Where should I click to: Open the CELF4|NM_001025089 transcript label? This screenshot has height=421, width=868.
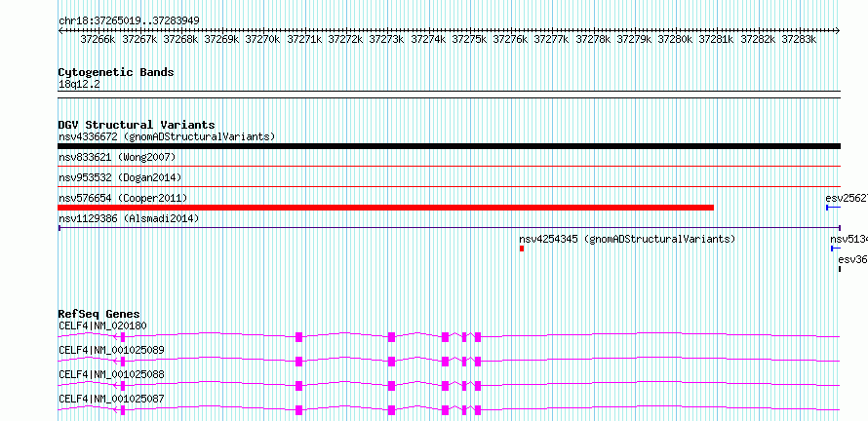111,350
